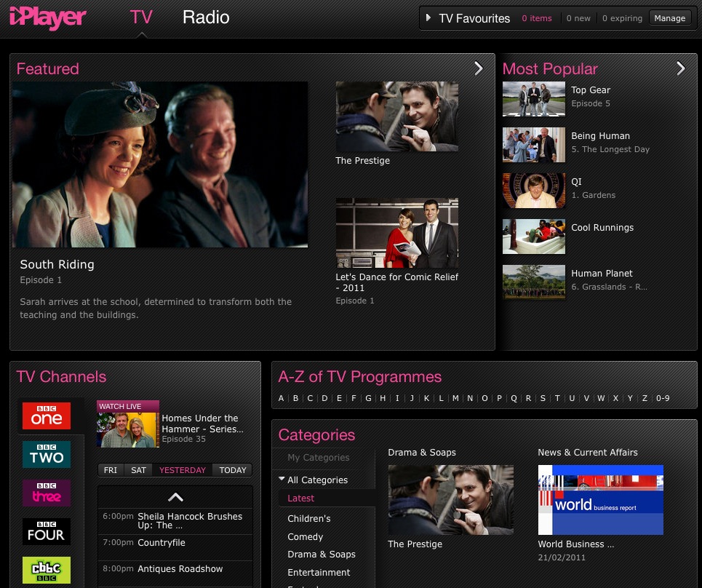
Task: Select the FRI schedule tab
Action: [111, 470]
